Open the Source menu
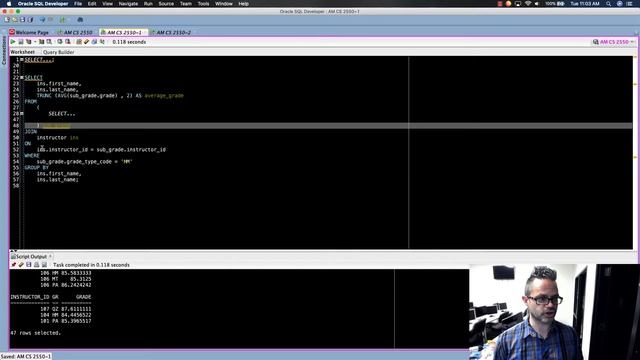Viewport: 640px width, 360px height. pyautogui.click(x=166, y=4)
